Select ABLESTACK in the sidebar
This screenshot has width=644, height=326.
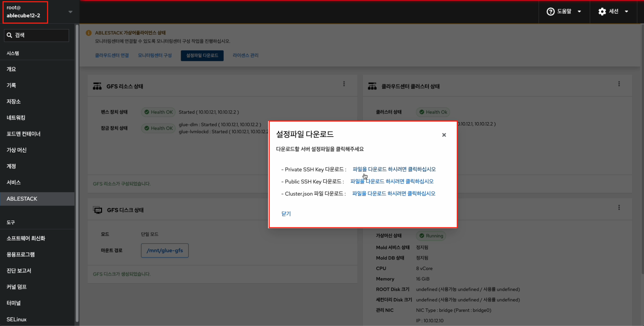pyautogui.click(x=22, y=199)
